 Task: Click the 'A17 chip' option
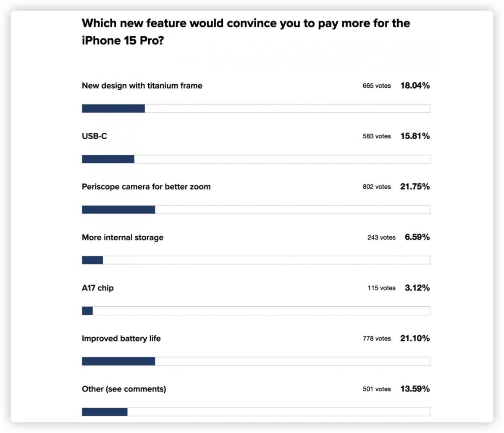(98, 288)
